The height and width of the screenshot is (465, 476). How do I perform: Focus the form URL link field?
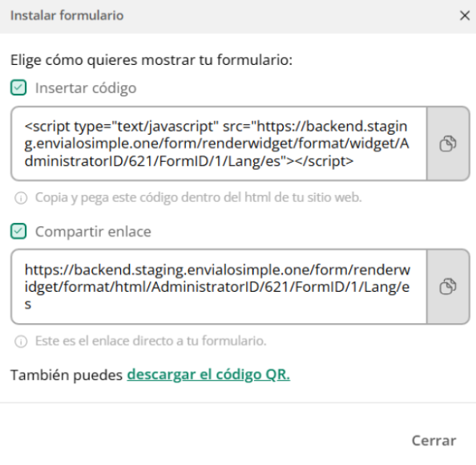pos(219,286)
